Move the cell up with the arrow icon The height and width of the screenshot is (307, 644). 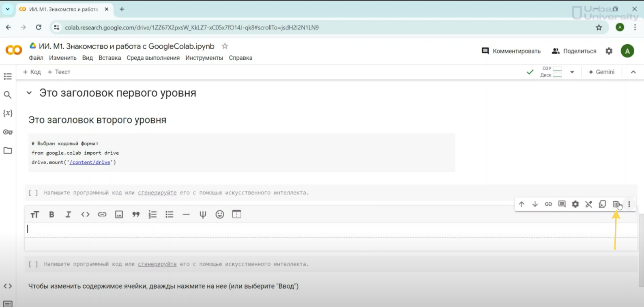(x=522, y=204)
